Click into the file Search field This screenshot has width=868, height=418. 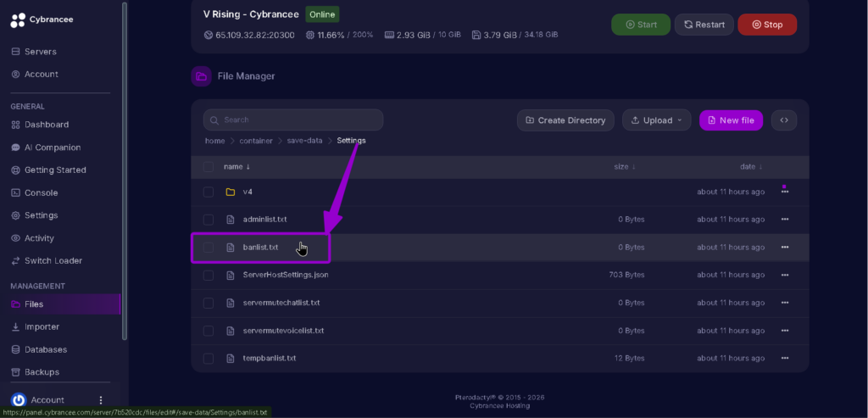pos(292,120)
